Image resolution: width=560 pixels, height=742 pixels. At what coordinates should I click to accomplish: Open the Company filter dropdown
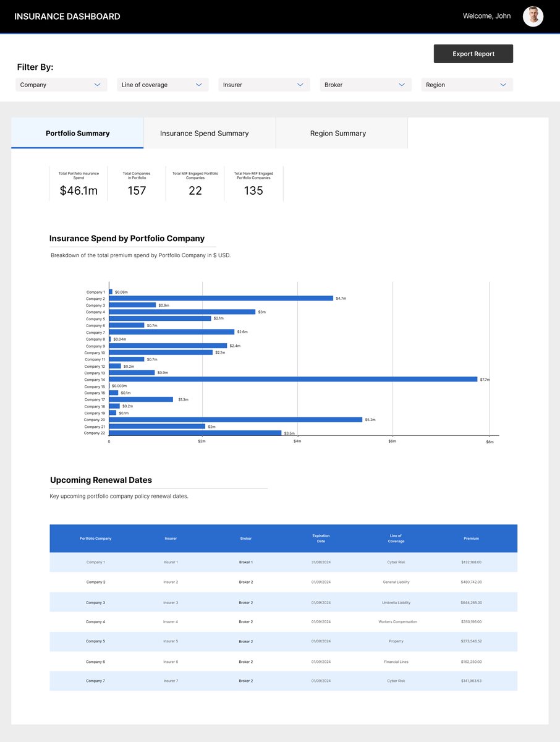pyautogui.click(x=61, y=85)
